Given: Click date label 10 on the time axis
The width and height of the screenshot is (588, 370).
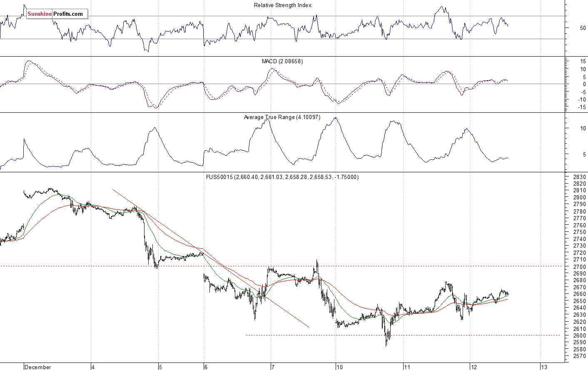Looking at the screenshot, I should (339, 367).
